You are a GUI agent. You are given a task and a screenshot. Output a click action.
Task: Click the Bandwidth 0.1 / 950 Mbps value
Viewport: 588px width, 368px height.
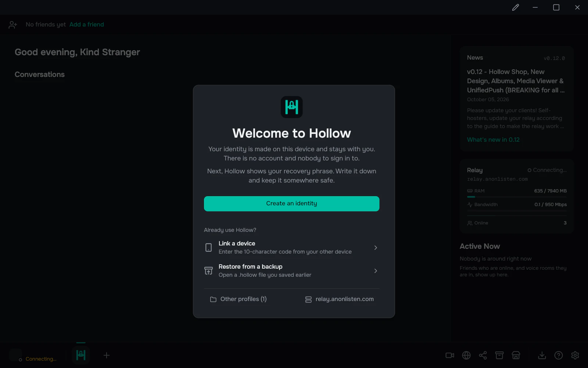[551, 205]
